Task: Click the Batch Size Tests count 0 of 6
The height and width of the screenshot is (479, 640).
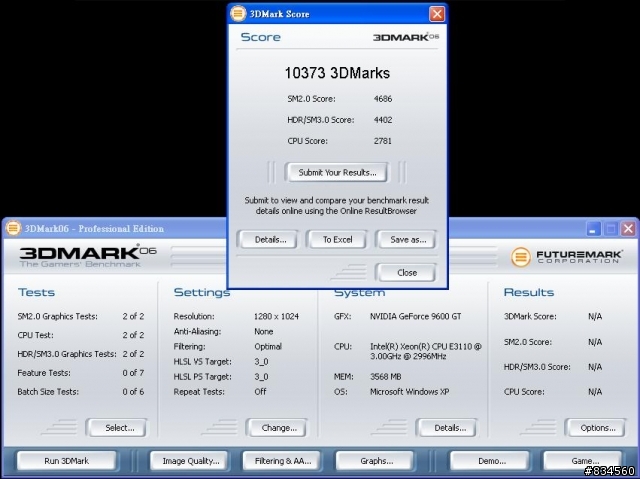Action: point(133,392)
